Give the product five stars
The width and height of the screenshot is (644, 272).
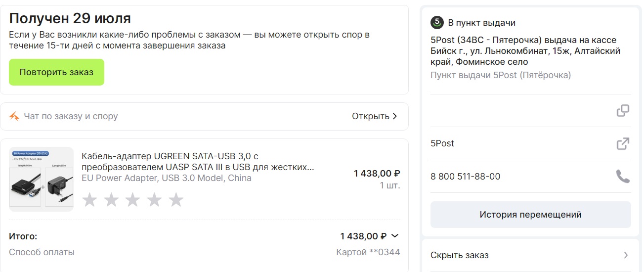pos(176,200)
